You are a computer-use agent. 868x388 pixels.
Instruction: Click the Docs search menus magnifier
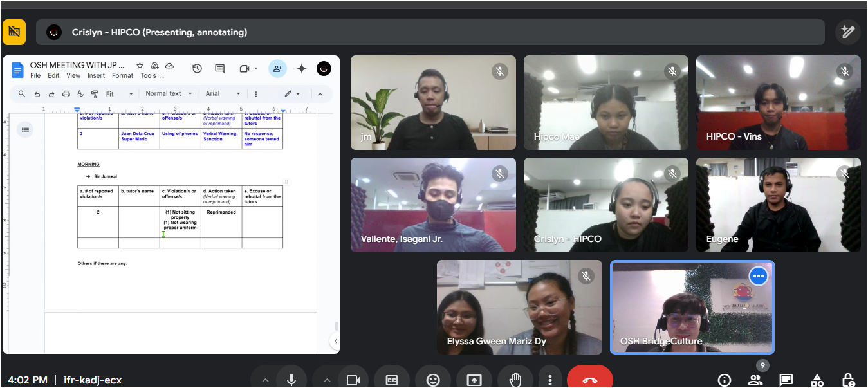tap(22, 94)
